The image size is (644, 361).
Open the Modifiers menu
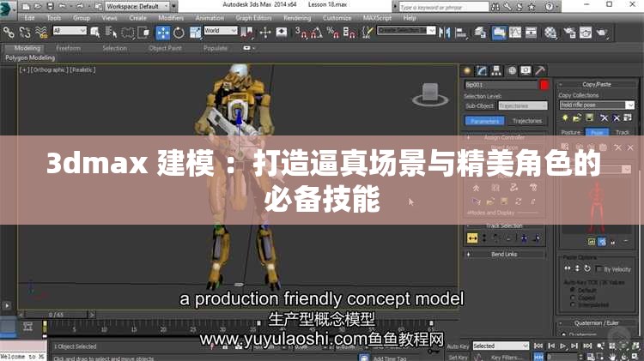click(x=171, y=18)
